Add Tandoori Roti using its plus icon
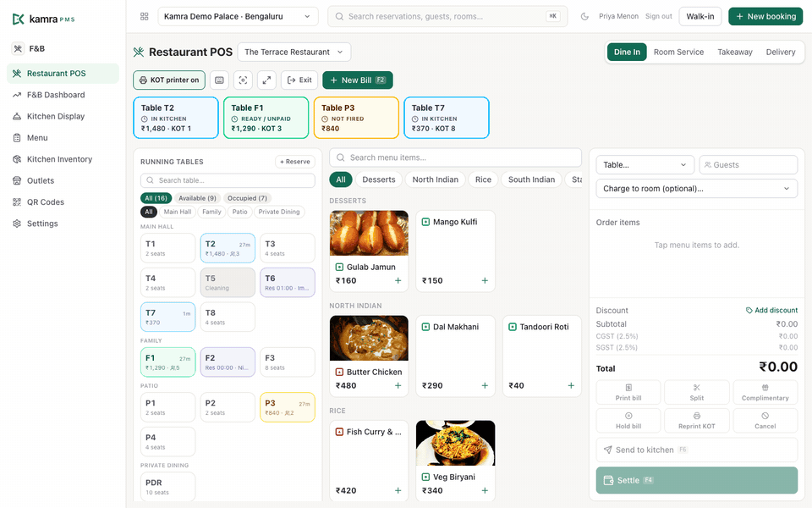The width and height of the screenshot is (812, 508). pos(571,386)
